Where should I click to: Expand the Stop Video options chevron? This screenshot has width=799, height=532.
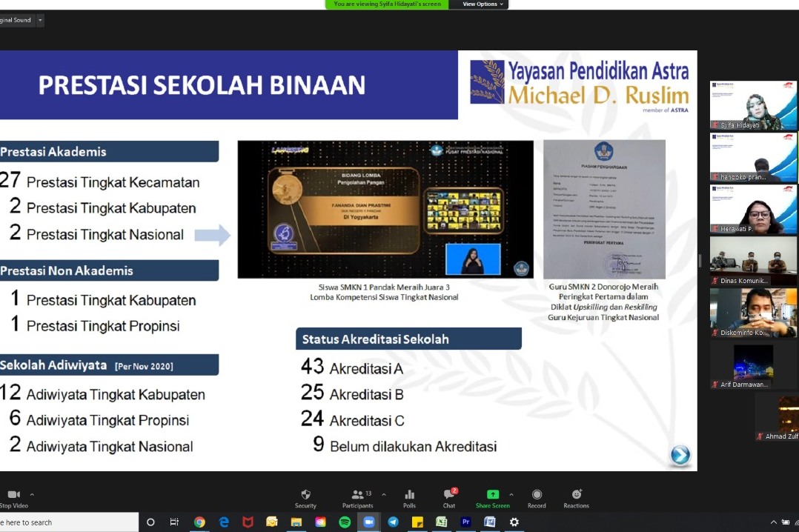click(32, 494)
